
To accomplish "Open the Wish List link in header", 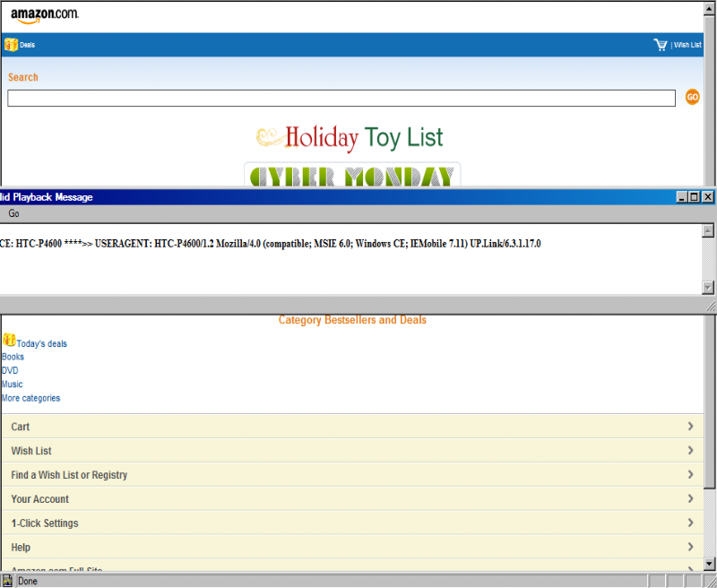I will (687, 45).
